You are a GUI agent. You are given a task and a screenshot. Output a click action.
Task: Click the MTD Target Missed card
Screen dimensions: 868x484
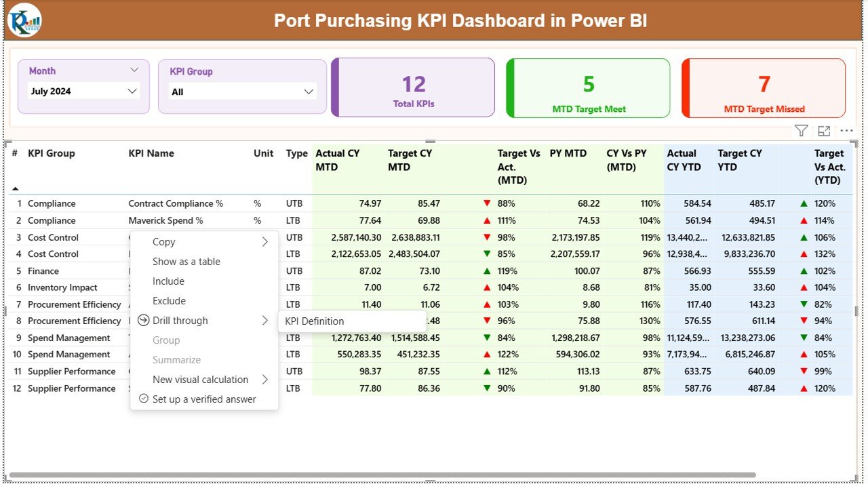(x=764, y=88)
